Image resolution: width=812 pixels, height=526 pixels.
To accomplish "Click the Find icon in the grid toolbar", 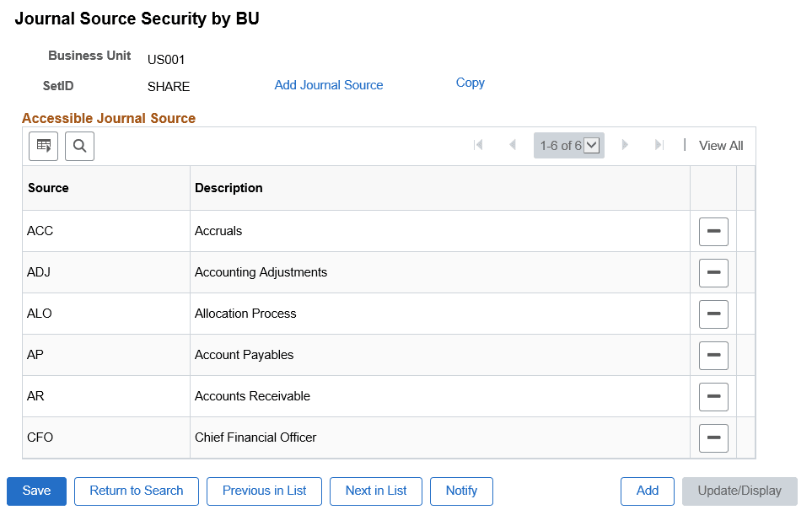I will pos(79,146).
